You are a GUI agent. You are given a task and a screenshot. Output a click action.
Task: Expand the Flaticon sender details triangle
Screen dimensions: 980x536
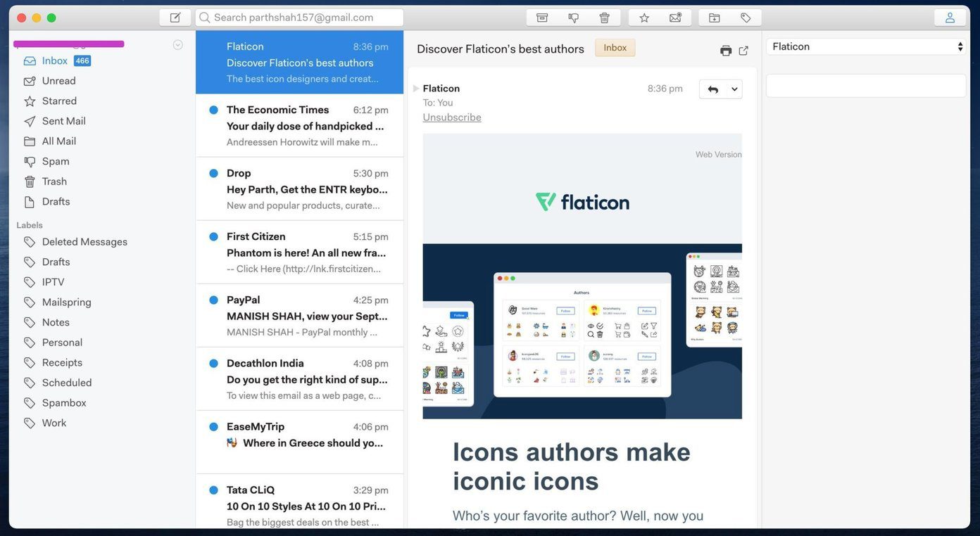416,89
